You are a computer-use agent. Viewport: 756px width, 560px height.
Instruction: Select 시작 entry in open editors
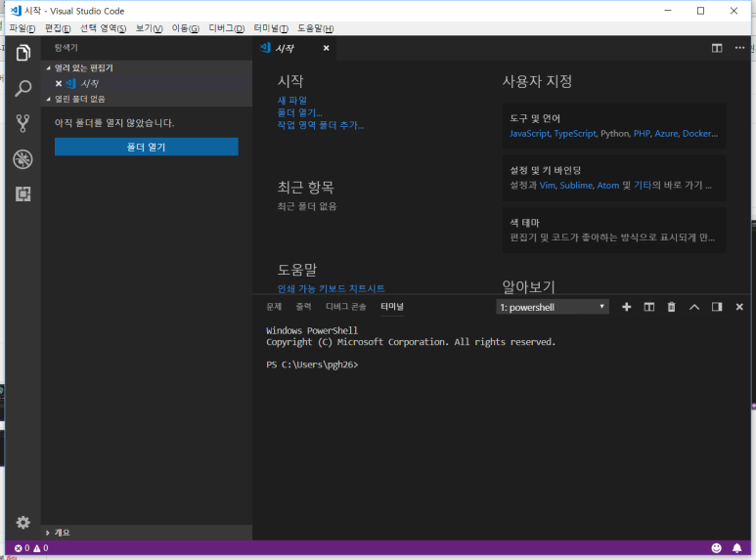click(147, 83)
